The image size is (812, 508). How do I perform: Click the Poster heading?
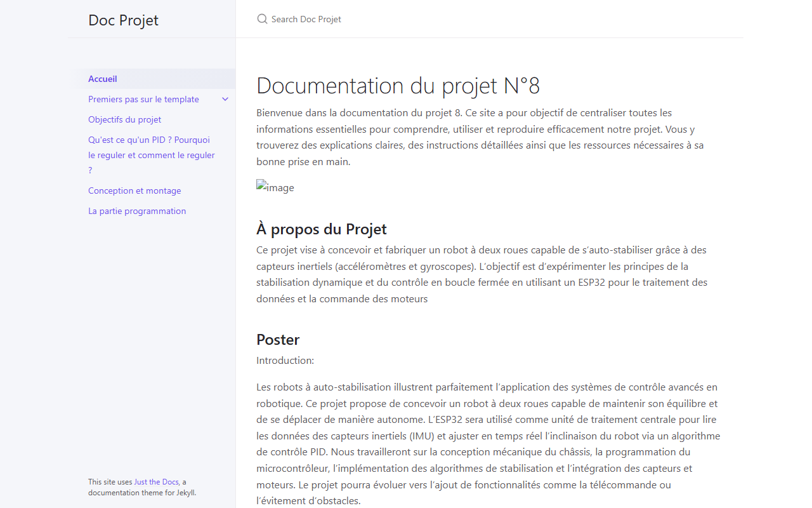[278, 339]
